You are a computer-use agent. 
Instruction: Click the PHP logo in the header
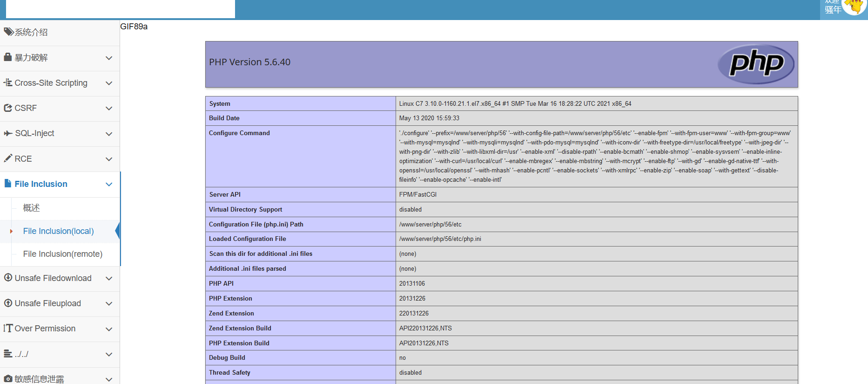pyautogui.click(x=756, y=64)
